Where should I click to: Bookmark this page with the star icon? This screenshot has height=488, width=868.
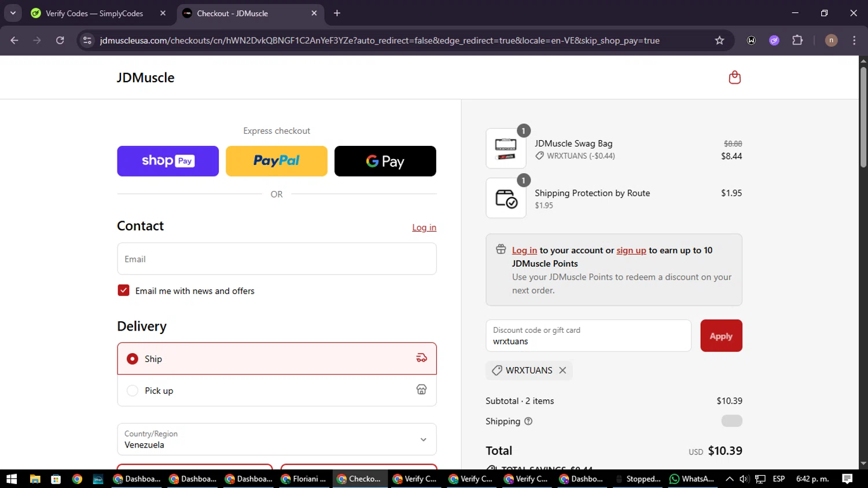point(719,41)
